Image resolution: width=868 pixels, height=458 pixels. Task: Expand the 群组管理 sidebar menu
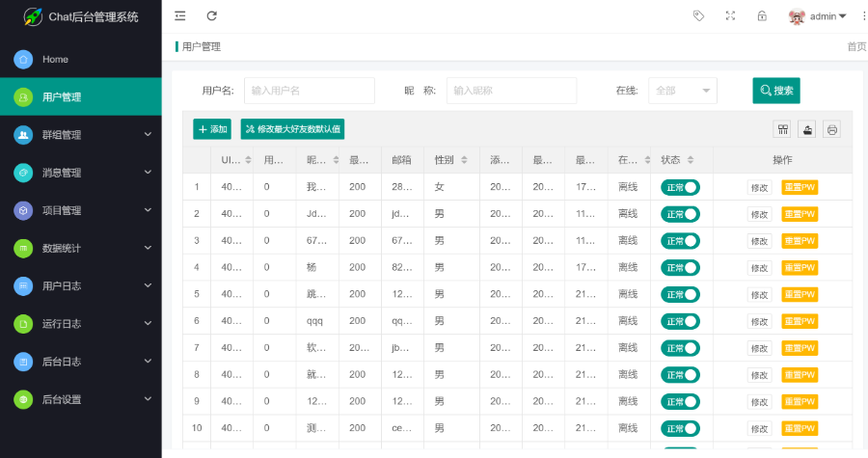(x=80, y=135)
